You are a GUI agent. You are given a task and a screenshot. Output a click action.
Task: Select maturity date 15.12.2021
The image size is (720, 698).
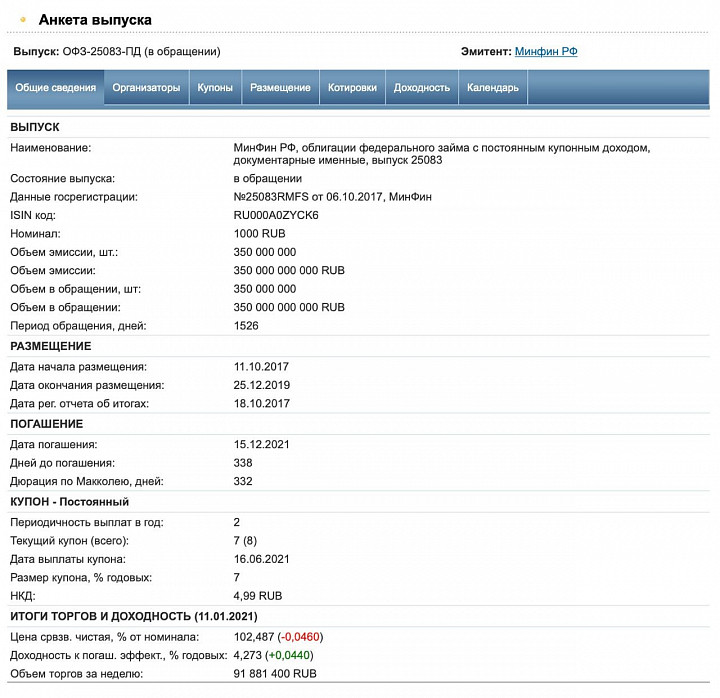tap(261, 444)
